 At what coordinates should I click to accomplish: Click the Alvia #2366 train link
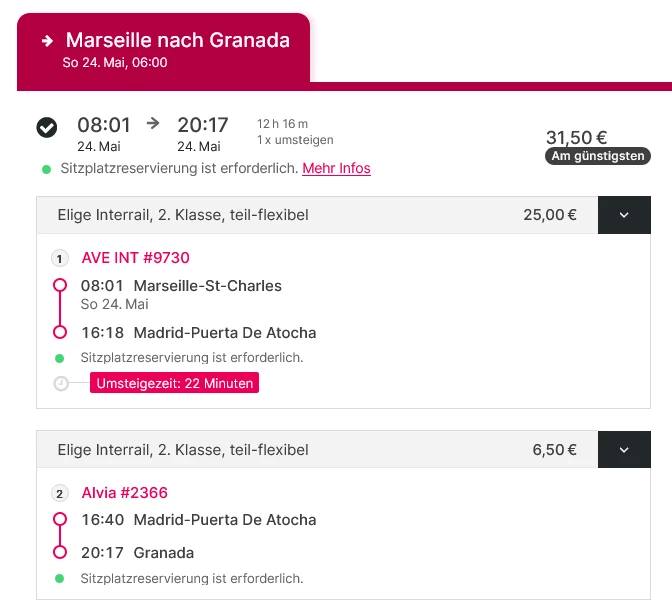pos(124,493)
